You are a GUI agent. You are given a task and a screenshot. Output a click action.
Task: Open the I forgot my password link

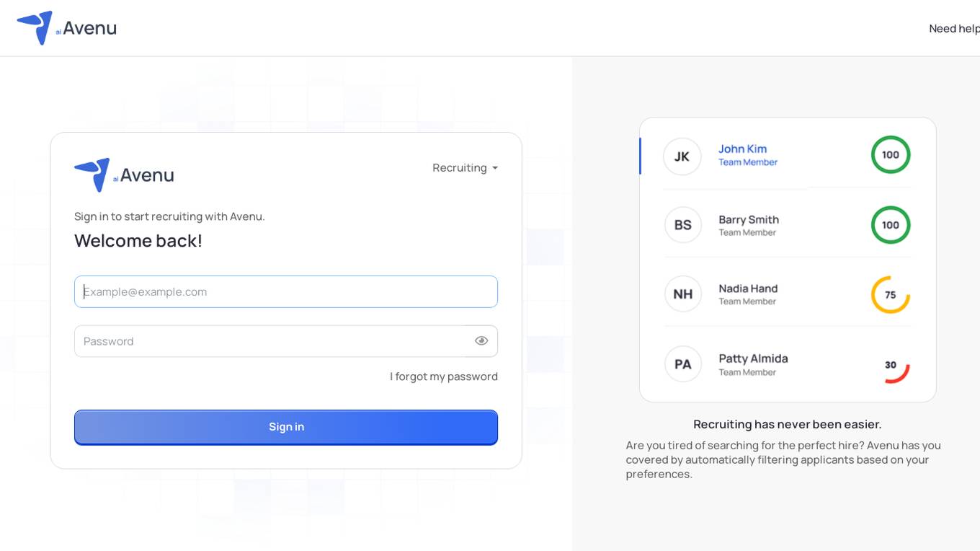pos(444,376)
